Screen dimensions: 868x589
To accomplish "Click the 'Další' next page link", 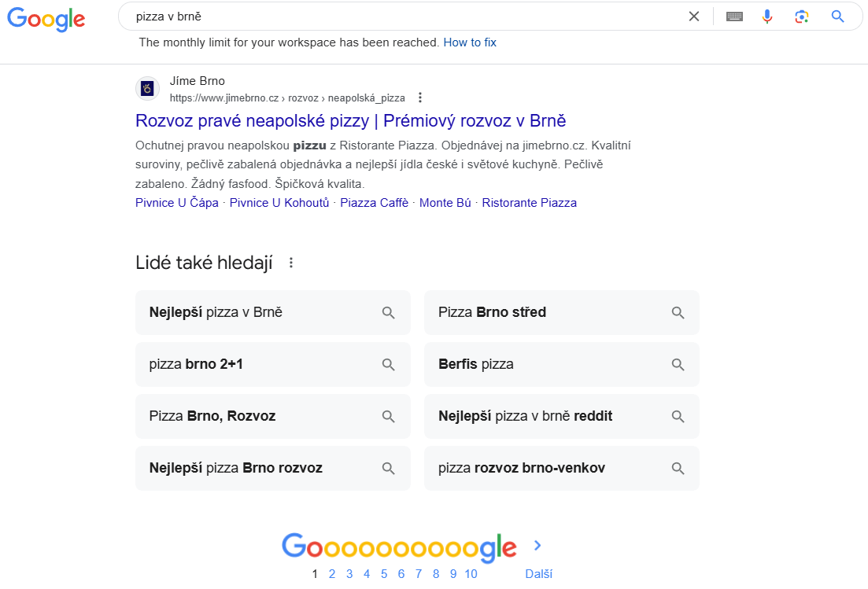I will pos(538,574).
